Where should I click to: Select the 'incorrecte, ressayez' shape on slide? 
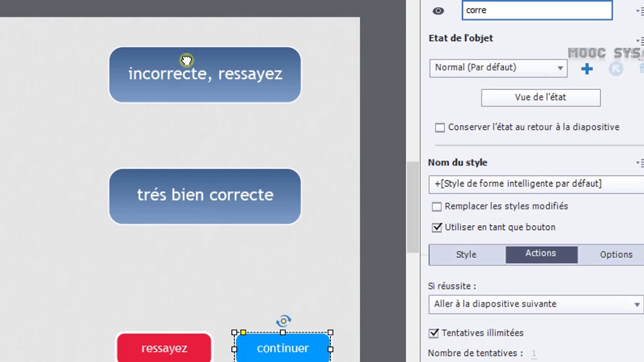pyautogui.click(x=205, y=74)
